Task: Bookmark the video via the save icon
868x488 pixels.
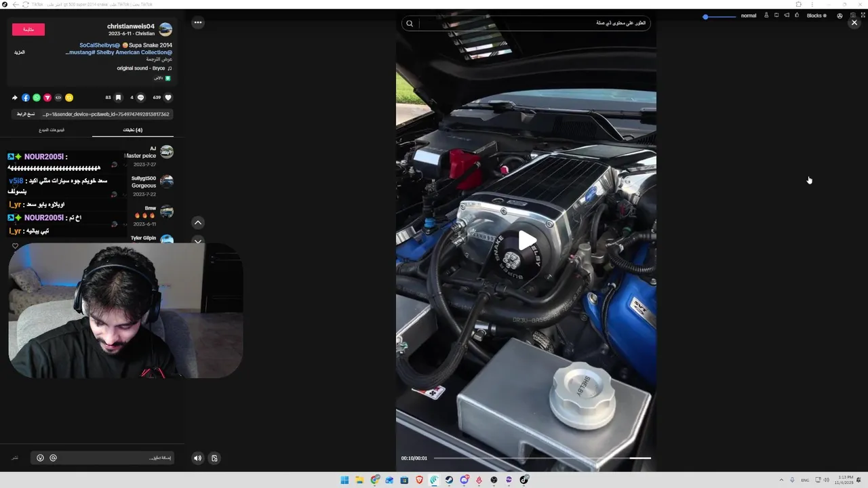Action: coord(118,98)
